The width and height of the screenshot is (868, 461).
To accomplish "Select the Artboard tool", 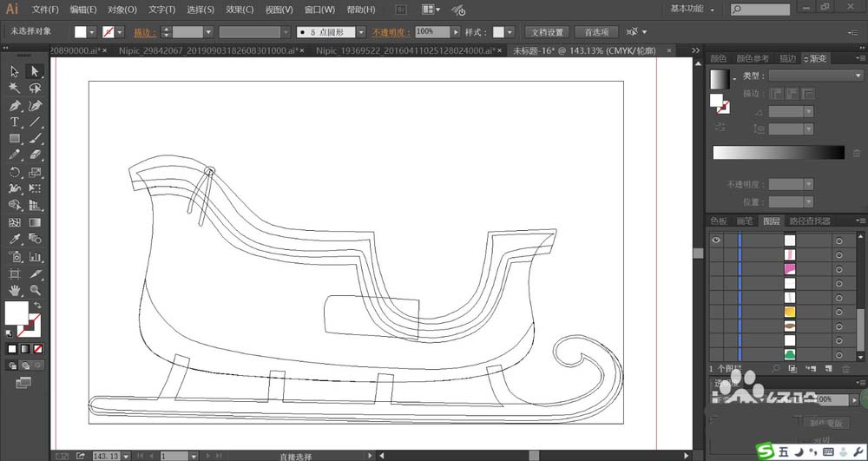I will coord(15,273).
